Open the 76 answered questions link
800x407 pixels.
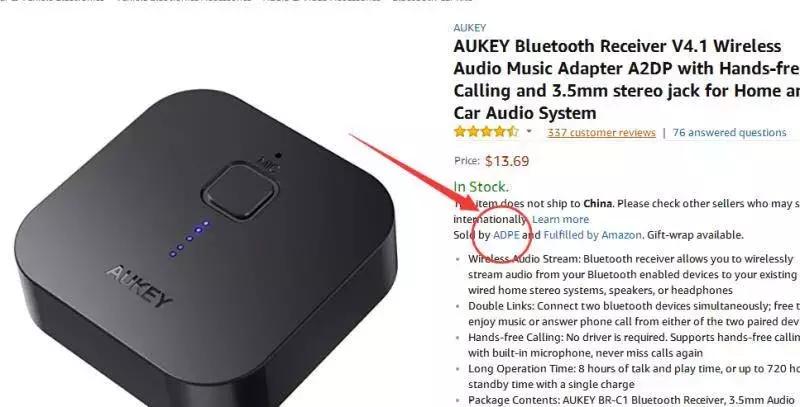729,133
